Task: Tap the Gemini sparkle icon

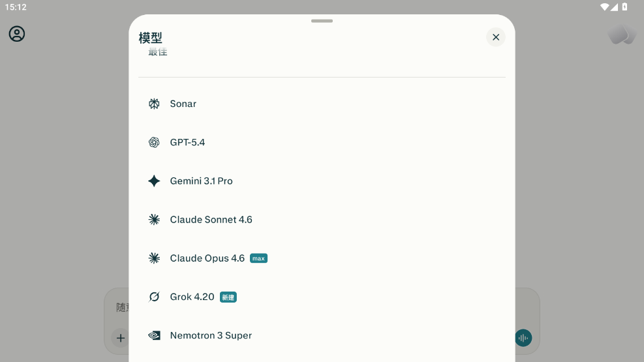Action: pos(154,181)
